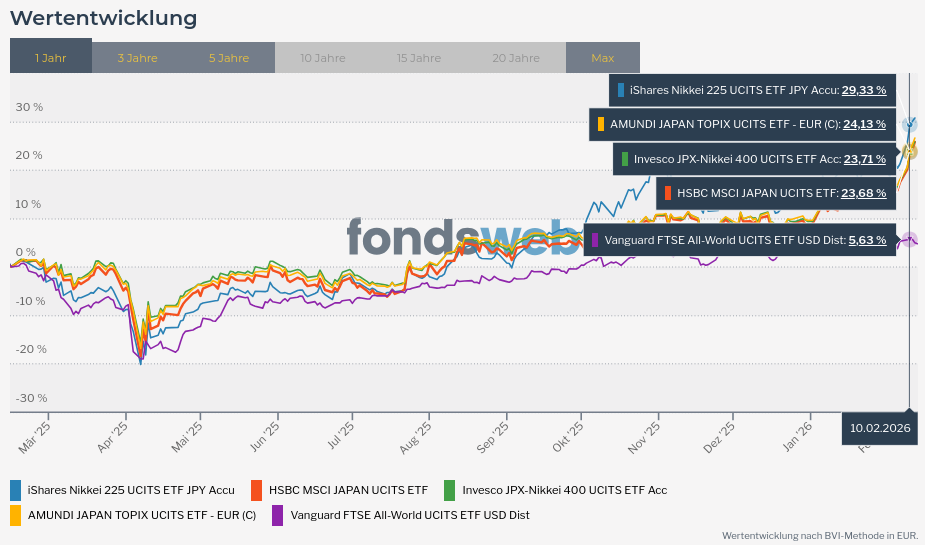Click the 24,13 % value in AMUNDI tooltip
925x545 pixels.
click(x=864, y=124)
